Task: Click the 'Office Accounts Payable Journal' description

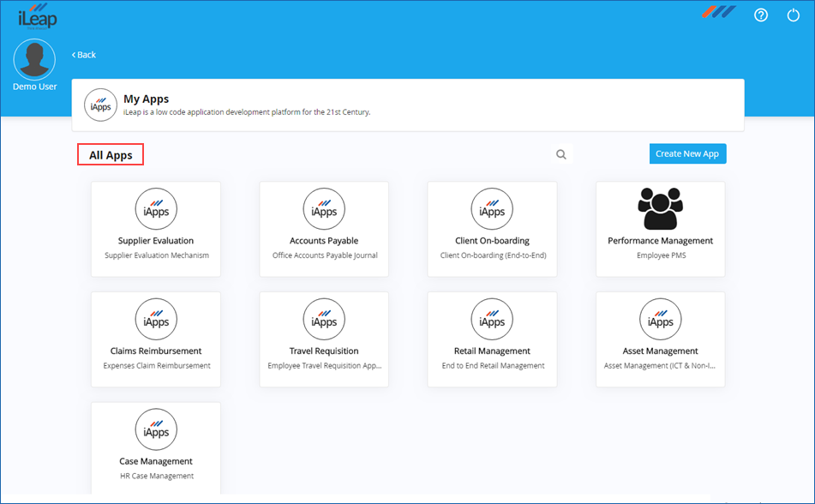Action: (325, 255)
